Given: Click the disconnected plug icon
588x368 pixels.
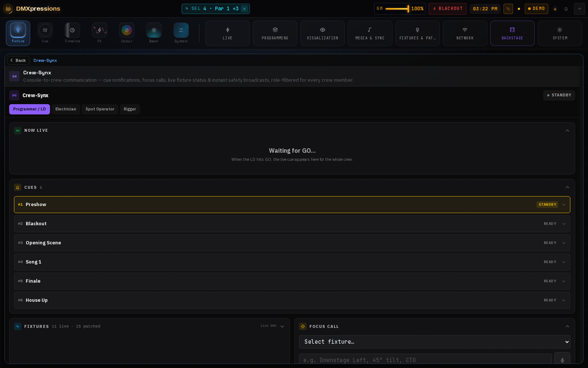Looking at the screenshot, I should click(x=508, y=8).
